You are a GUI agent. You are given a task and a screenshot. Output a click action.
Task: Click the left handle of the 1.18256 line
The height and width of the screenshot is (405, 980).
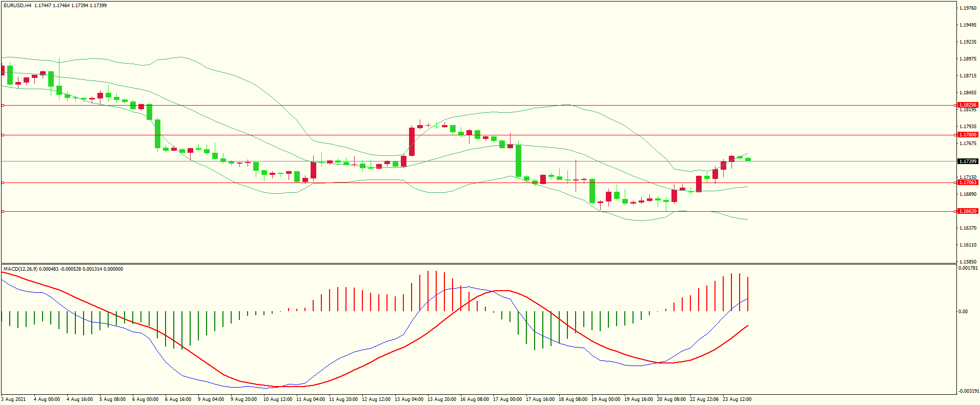(x=3, y=105)
